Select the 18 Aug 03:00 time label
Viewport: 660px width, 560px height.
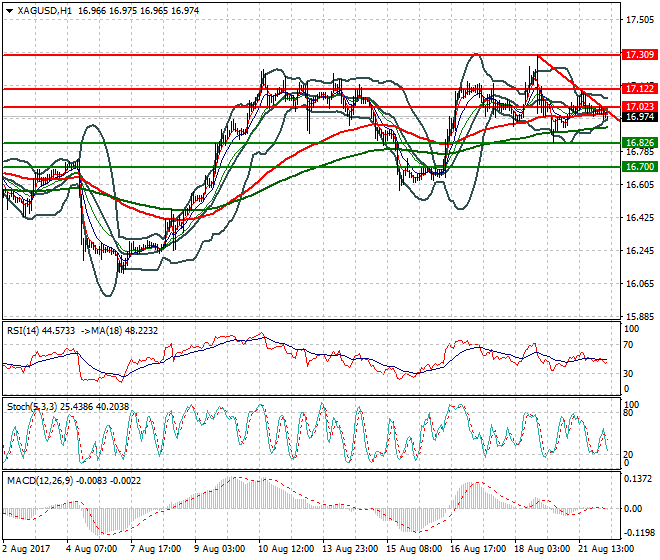pyautogui.click(x=543, y=549)
